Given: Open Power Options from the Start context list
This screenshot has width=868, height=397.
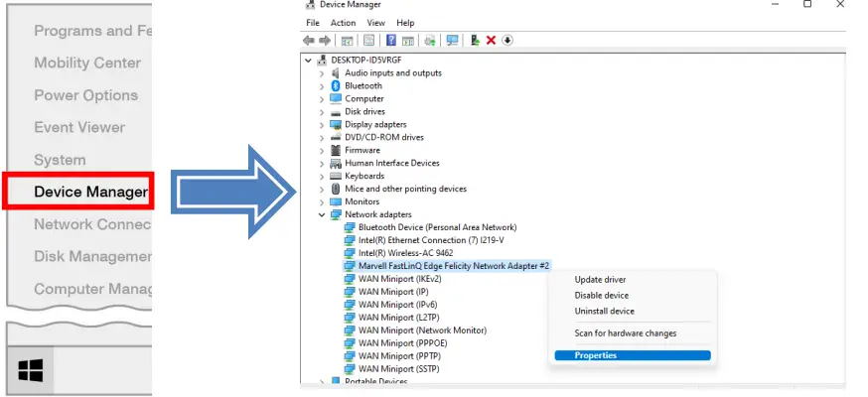Looking at the screenshot, I should click(85, 95).
